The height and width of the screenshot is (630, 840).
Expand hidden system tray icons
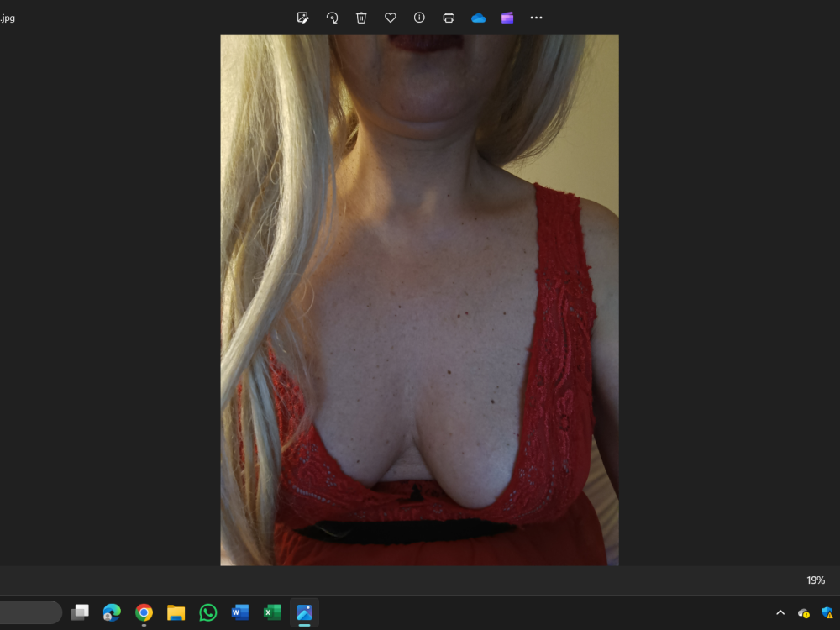click(x=780, y=612)
